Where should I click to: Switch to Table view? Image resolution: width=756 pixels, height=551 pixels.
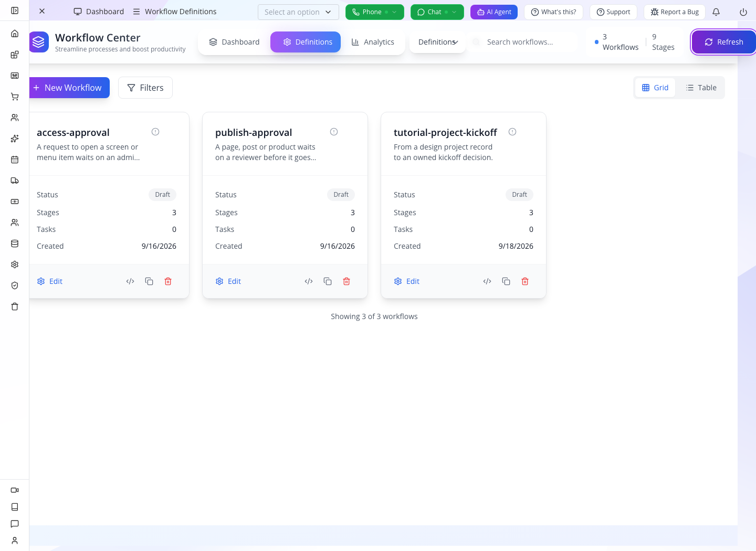click(x=701, y=88)
